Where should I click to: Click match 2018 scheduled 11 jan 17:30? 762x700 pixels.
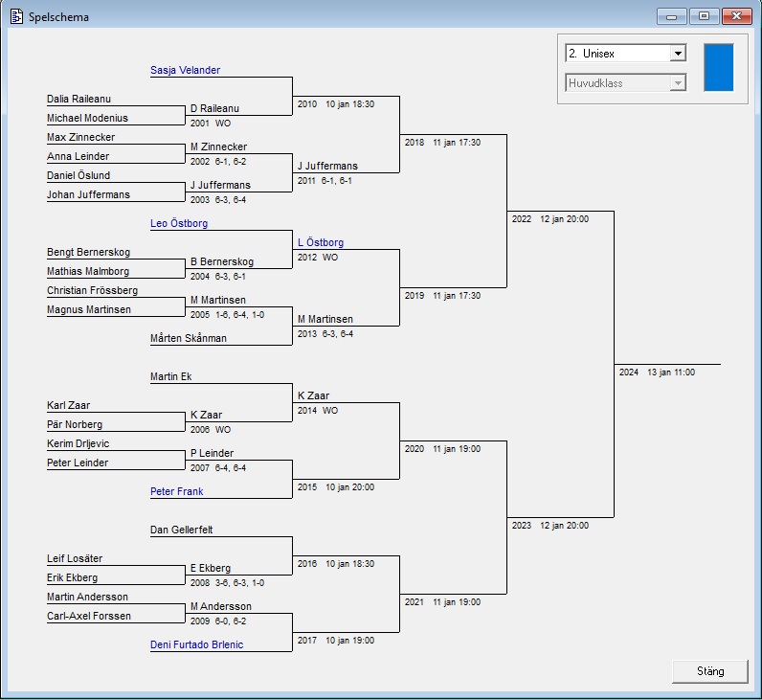(442, 142)
